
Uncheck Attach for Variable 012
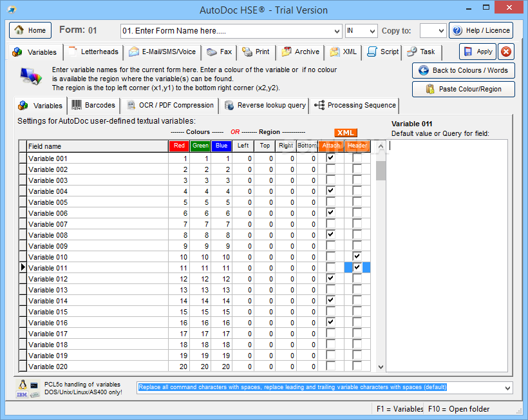tap(331, 278)
